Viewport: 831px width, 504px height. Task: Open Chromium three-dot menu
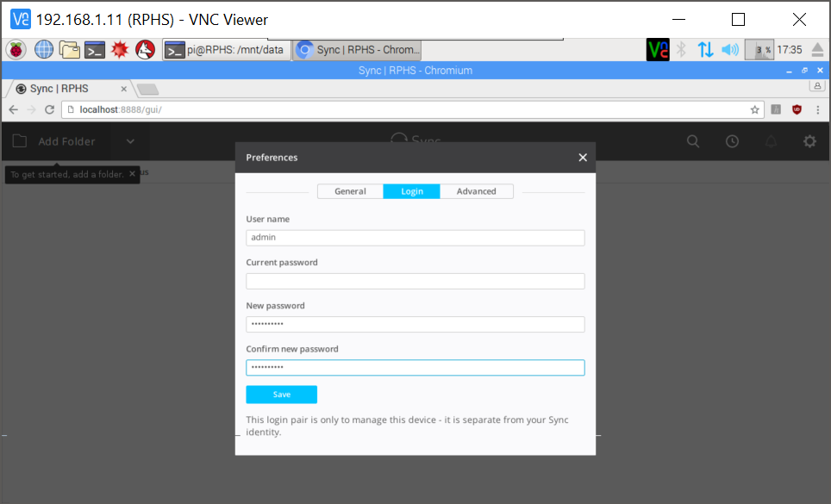817,109
